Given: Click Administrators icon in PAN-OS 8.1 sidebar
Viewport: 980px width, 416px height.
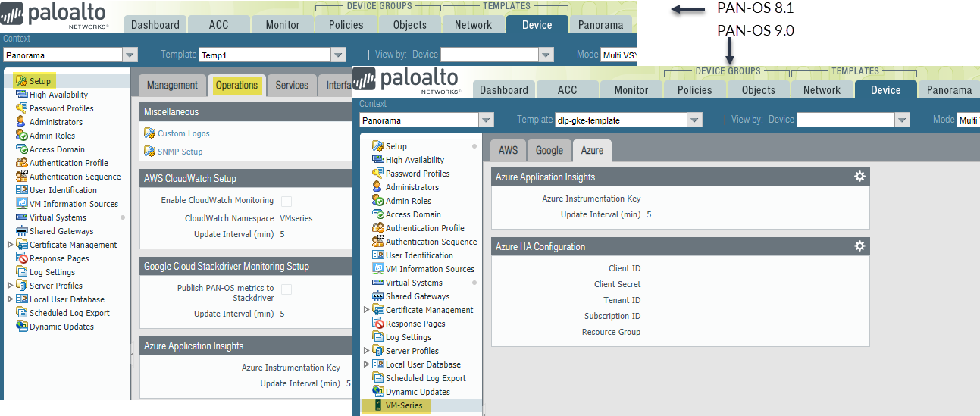Looking at the screenshot, I should pos(22,122).
